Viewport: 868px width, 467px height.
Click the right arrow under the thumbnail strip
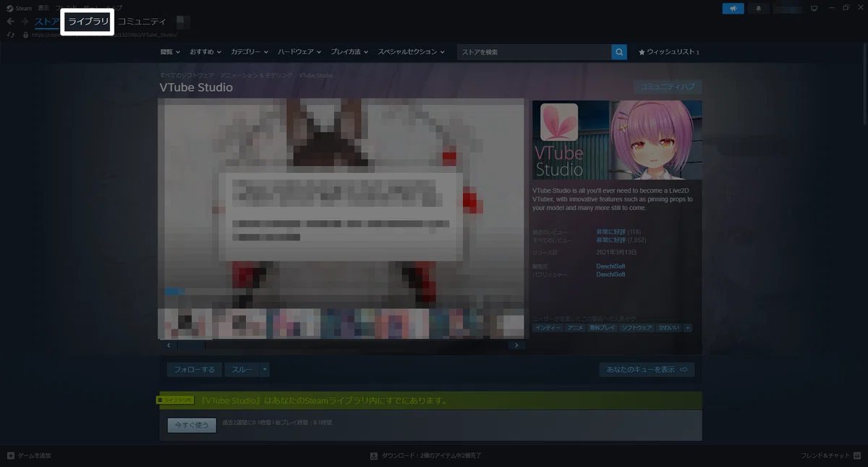click(516, 345)
